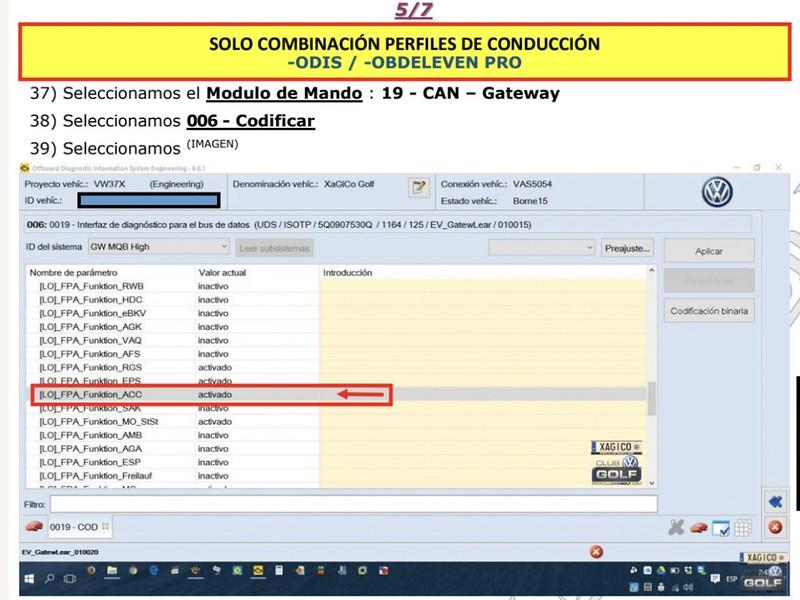Viewport: 800px width, 600px height.
Task: Click the Introducción cell of the HDC row
Action: pyautogui.click(x=483, y=300)
